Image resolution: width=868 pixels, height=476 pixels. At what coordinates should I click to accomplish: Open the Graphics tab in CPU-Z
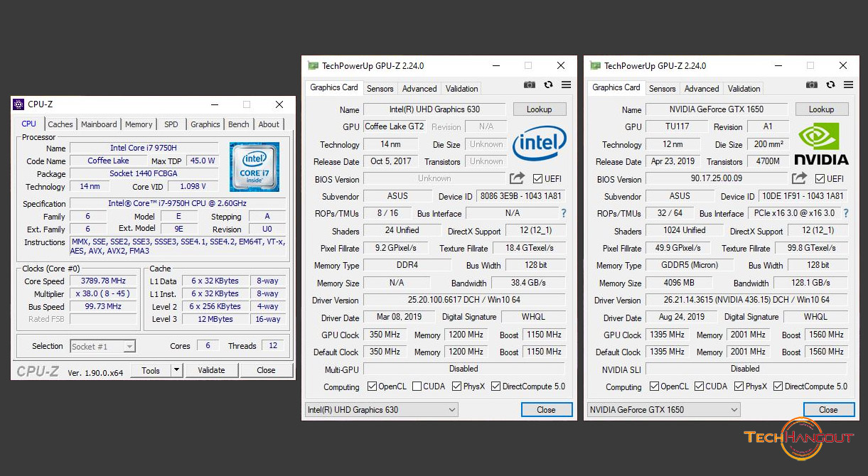(x=205, y=124)
